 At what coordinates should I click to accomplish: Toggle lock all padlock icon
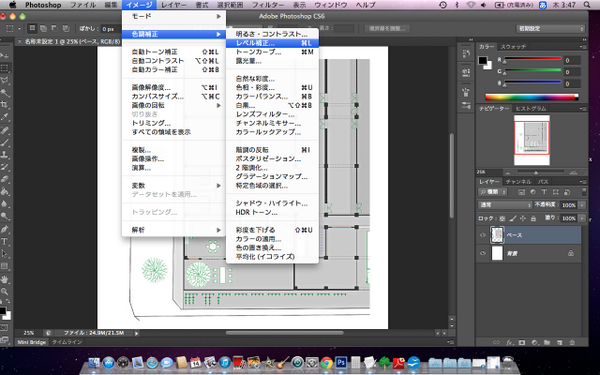[533, 218]
